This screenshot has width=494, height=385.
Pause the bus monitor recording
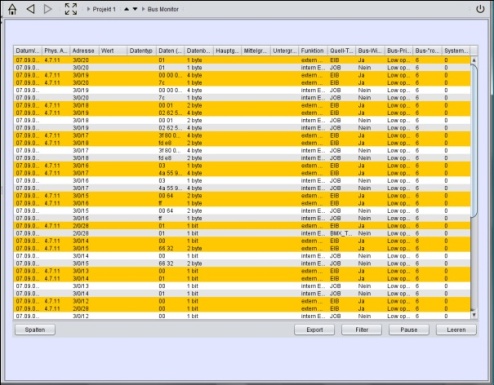[x=409, y=330]
